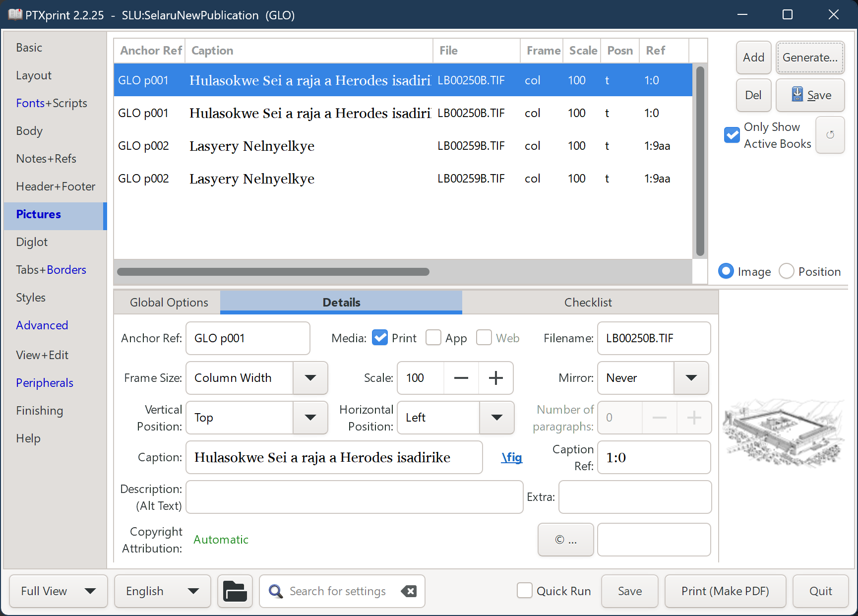Image resolution: width=858 pixels, height=616 pixels.
Task: Uncheck Only Show Active Books
Action: tap(732, 134)
